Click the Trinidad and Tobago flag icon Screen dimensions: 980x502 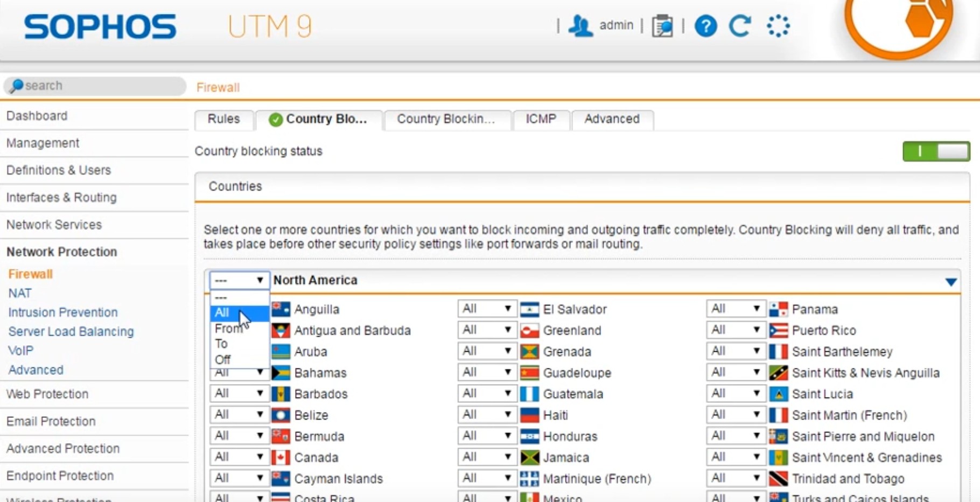point(778,478)
